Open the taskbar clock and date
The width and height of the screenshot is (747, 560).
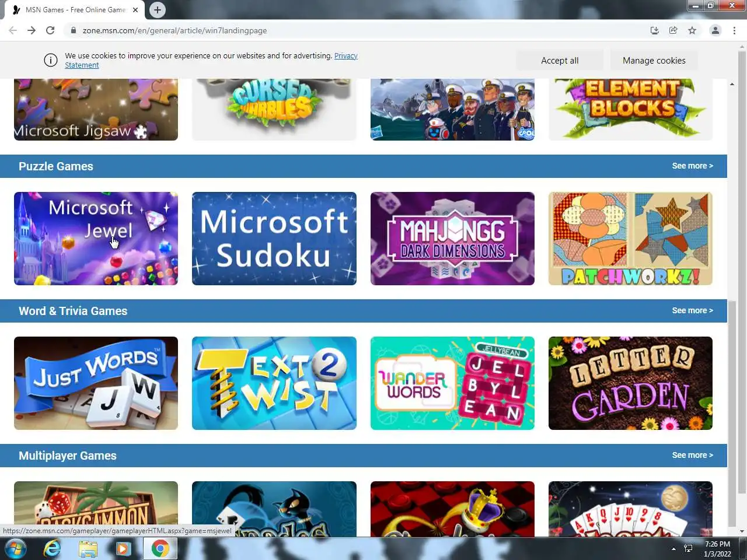point(717,549)
